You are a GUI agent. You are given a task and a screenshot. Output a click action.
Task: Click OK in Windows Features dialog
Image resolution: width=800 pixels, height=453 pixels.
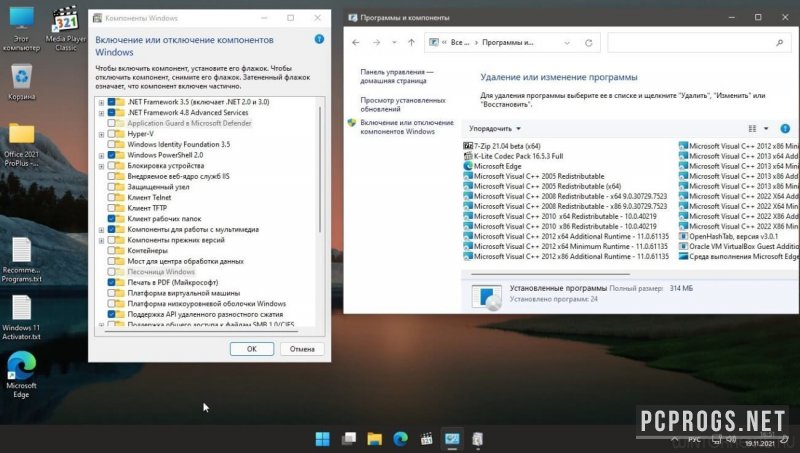252,349
